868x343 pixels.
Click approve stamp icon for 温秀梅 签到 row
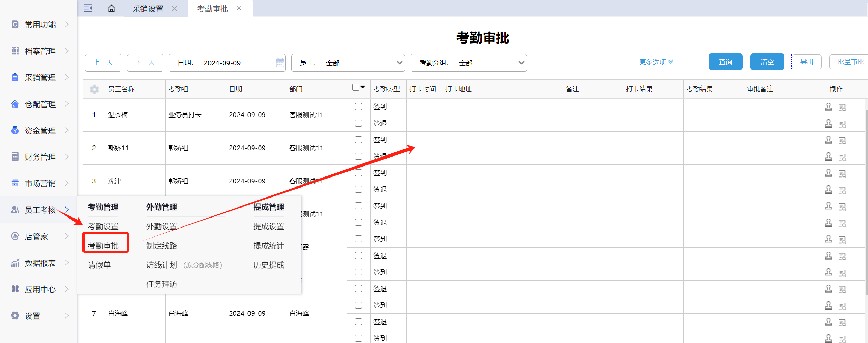(828, 107)
